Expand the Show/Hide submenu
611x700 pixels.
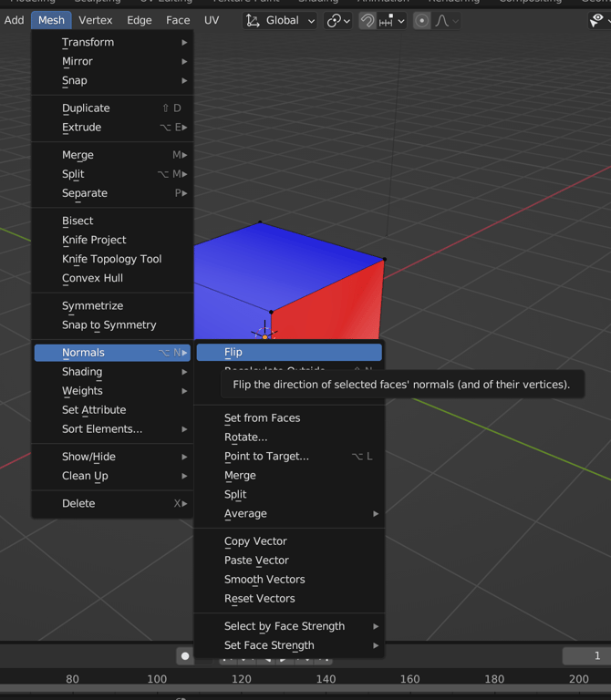coord(112,457)
